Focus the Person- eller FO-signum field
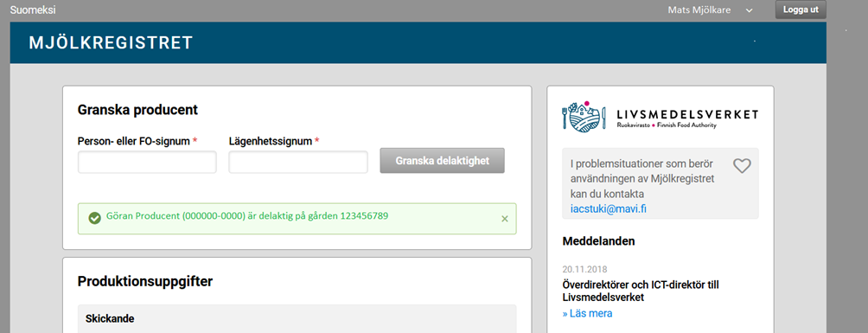This screenshot has width=868, height=333. point(147,163)
